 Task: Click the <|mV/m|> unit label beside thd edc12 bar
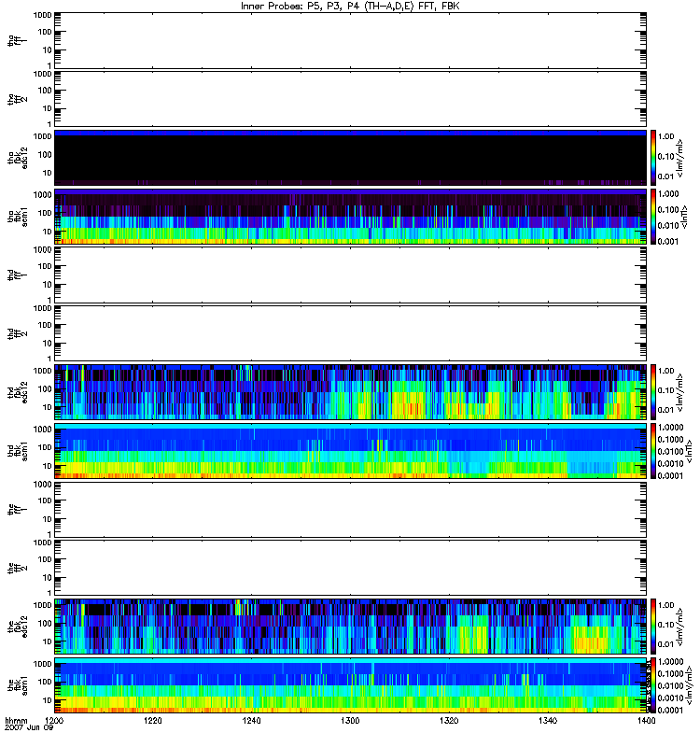pos(680,393)
